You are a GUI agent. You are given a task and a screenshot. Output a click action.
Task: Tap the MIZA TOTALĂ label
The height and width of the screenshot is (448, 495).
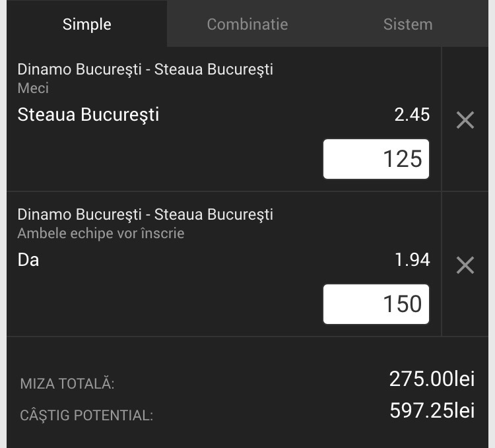click(67, 383)
